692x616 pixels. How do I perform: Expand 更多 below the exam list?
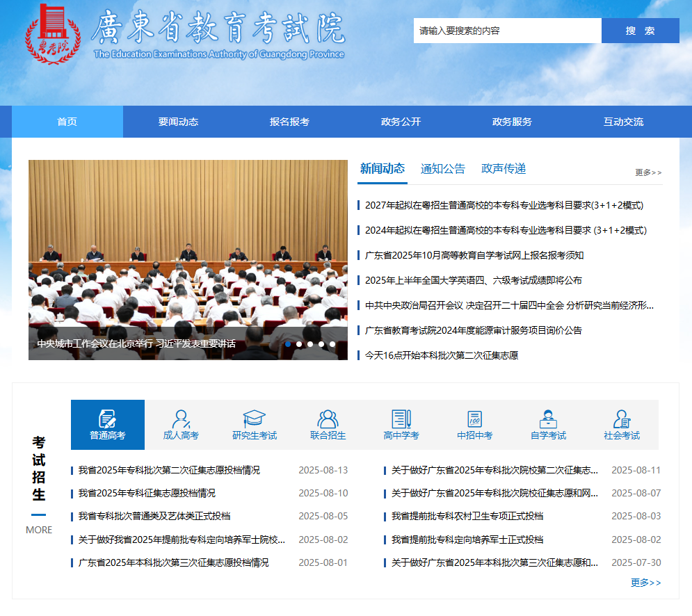645,583
